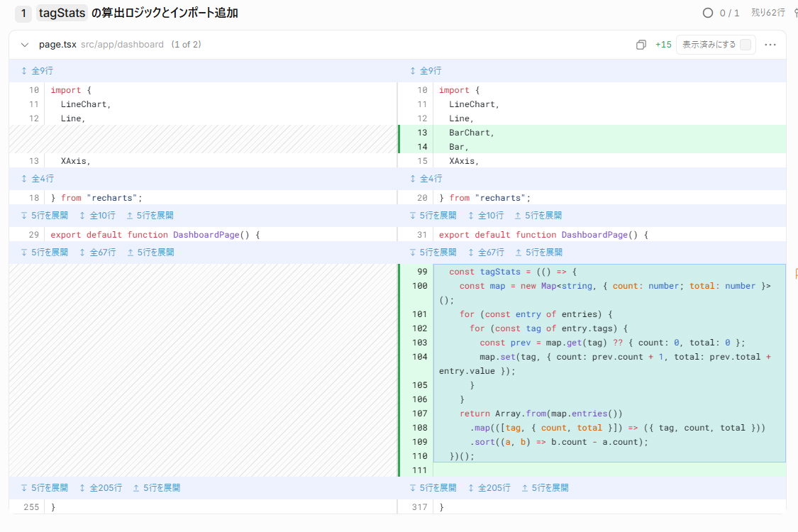Expand 5 lines downward before 全67行, right pane
Screen dimensions: 798x532
[433, 252]
